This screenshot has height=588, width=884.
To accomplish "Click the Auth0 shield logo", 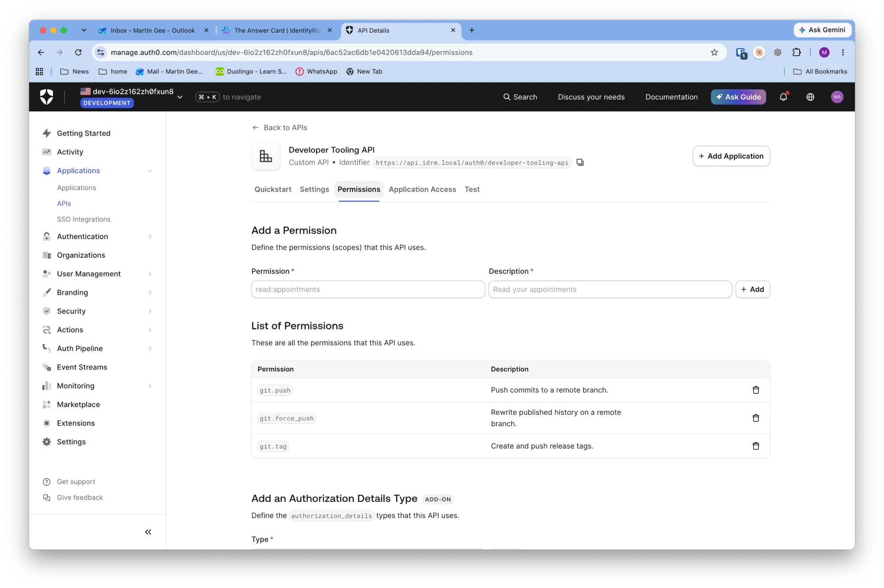I will pos(46,97).
